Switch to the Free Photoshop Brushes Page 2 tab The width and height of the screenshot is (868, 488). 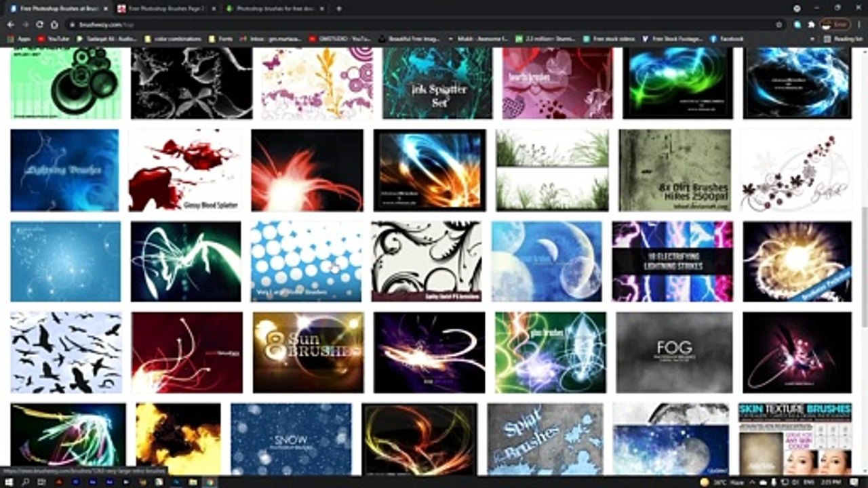pos(165,8)
